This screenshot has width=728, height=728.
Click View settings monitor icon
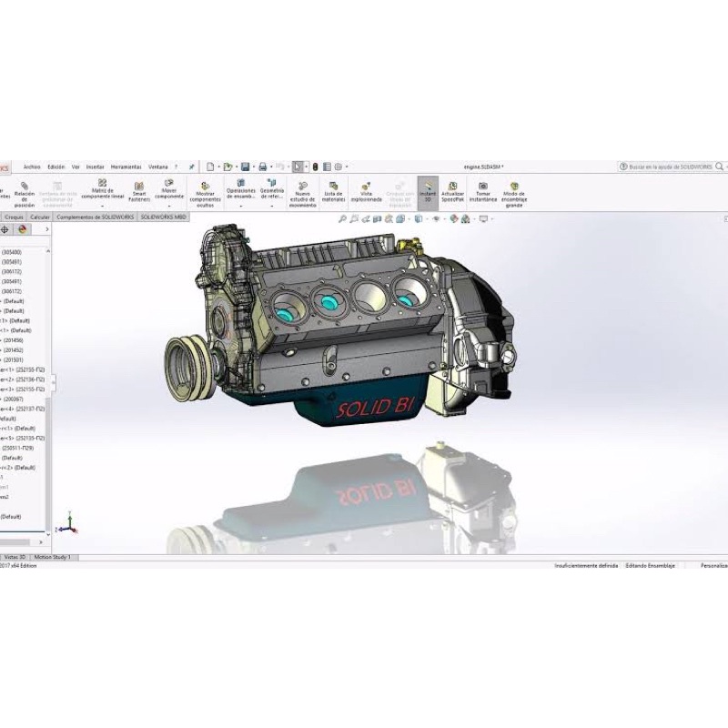click(483, 218)
